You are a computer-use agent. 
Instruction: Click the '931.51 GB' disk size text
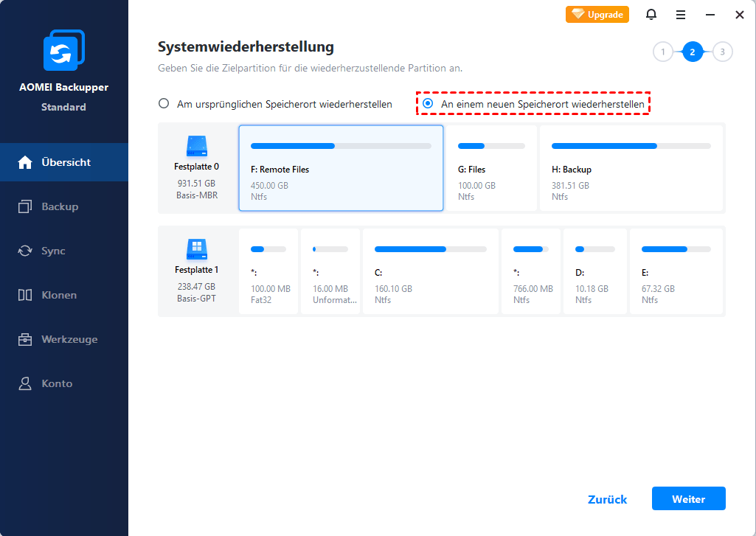click(196, 183)
